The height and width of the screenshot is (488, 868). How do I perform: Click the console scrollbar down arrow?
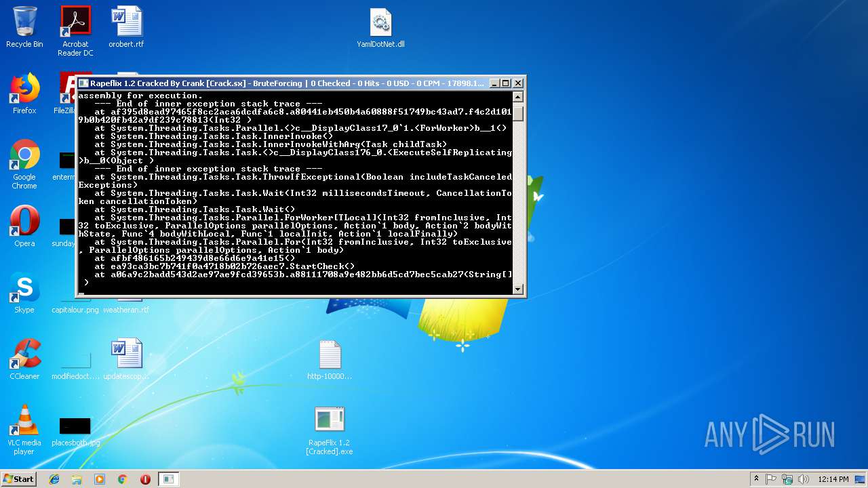(518, 289)
